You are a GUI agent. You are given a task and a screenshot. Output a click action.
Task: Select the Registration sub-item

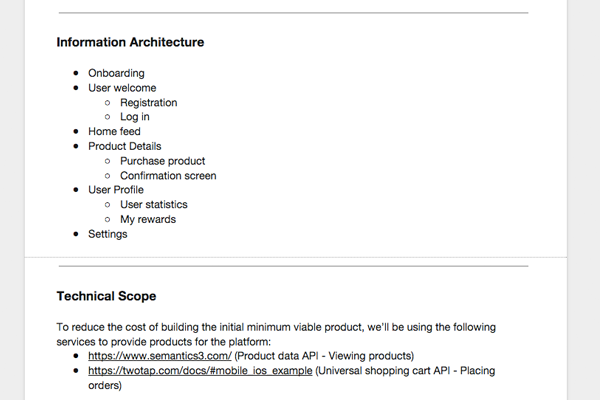(x=148, y=103)
